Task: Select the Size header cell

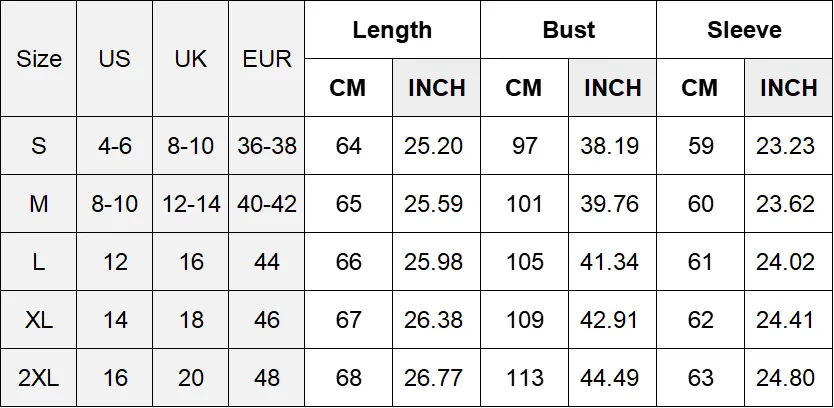Action: click(38, 59)
